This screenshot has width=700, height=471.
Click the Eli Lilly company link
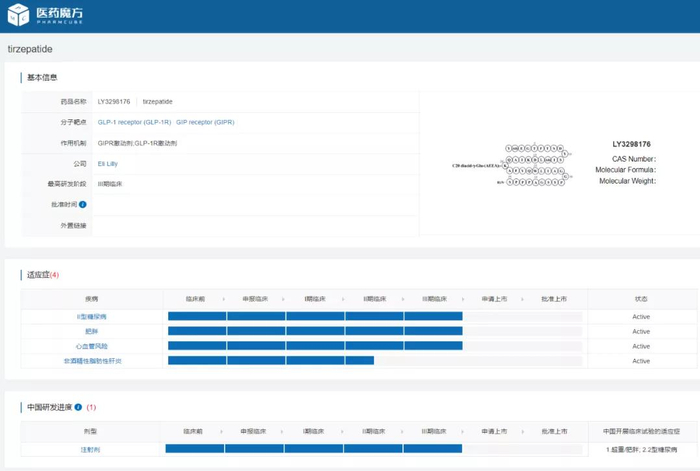pyautogui.click(x=107, y=163)
